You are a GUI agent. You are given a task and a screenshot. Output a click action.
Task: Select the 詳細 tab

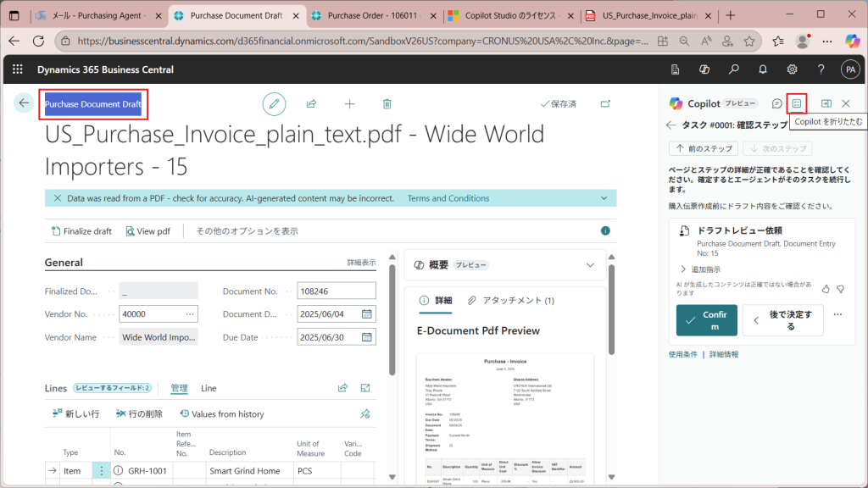[x=435, y=301]
